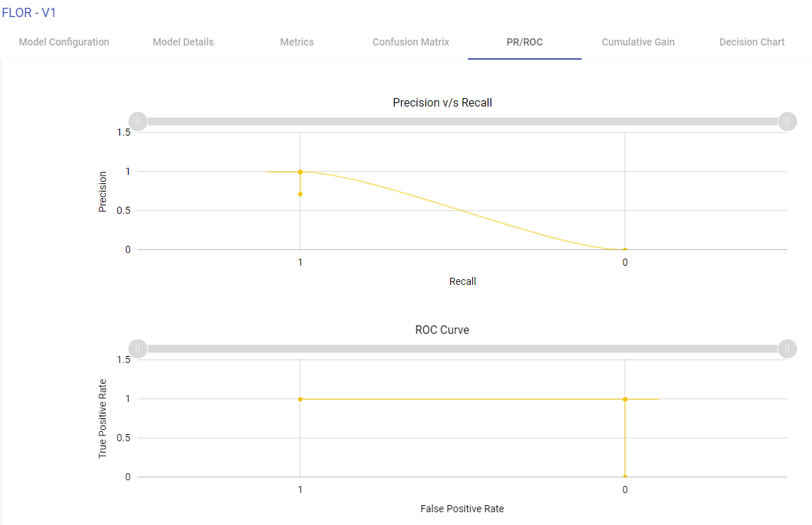812x525 pixels.
Task: Show the Decision Chart tab
Action: (752, 42)
